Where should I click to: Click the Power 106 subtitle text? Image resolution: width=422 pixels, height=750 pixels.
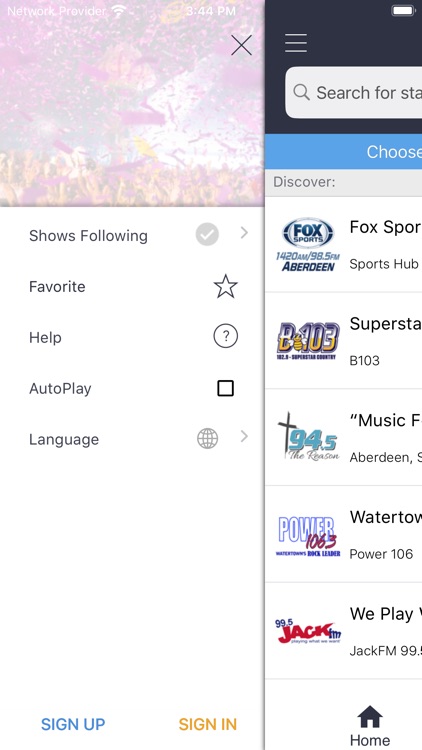tap(381, 554)
